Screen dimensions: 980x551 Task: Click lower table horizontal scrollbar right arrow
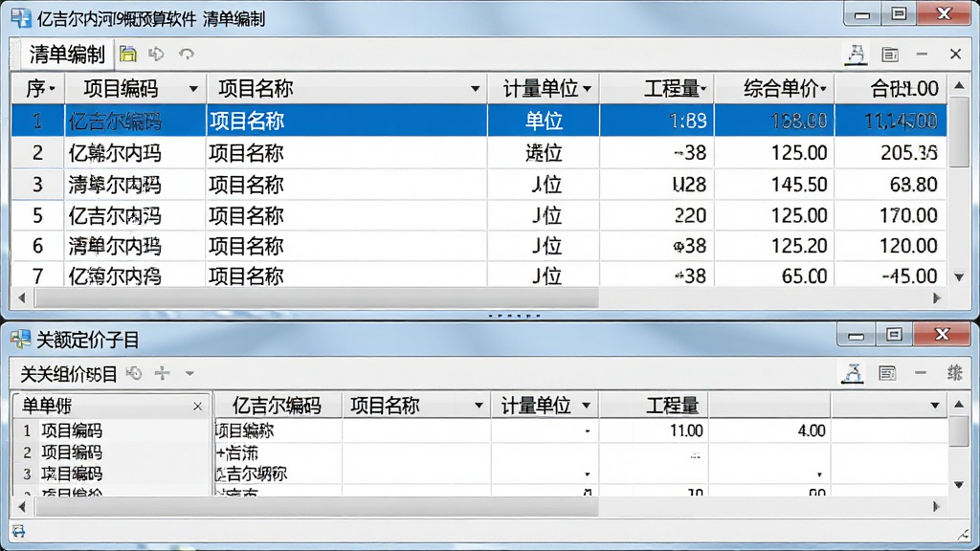937,507
